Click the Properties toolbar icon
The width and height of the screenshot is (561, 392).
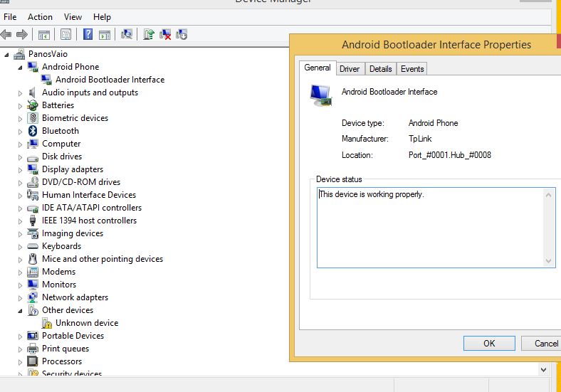click(x=66, y=34)
